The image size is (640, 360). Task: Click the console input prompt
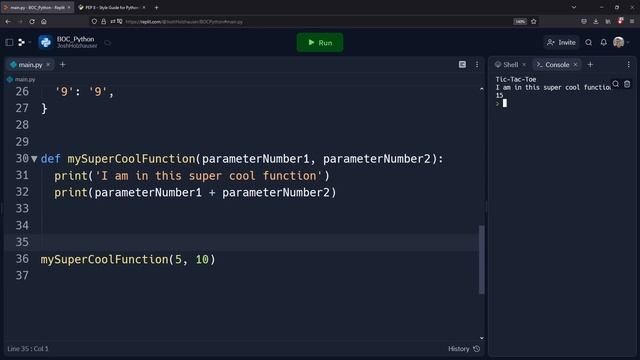[504, 103]
